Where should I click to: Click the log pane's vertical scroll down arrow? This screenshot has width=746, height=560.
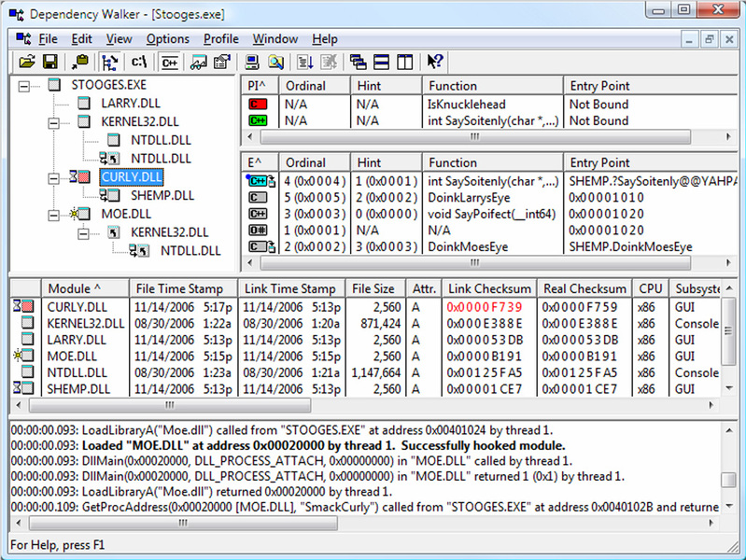pos(728,507)
